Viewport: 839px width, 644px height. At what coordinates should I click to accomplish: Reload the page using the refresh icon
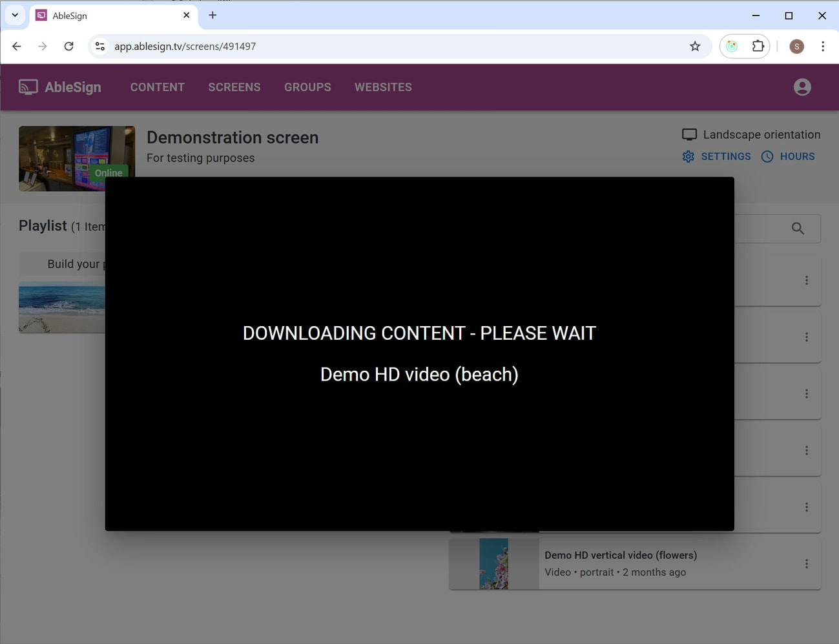tap(68, 46)
